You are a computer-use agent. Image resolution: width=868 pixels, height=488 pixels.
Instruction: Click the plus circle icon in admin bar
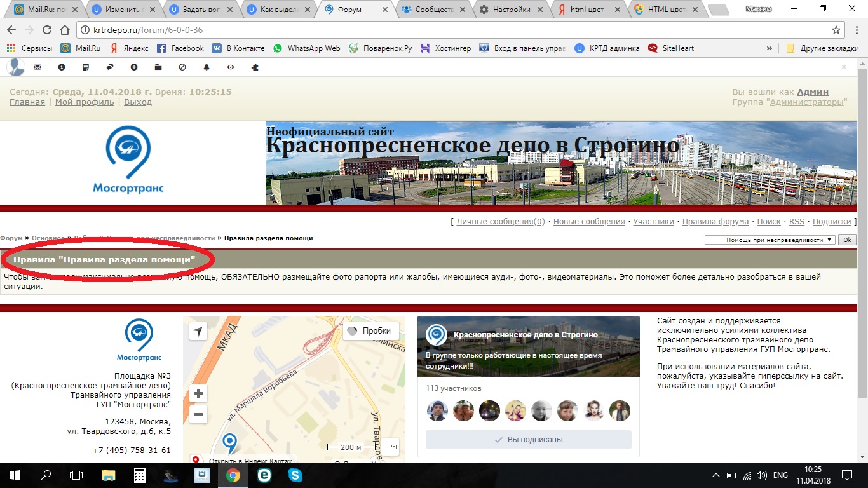coord(134,67)
